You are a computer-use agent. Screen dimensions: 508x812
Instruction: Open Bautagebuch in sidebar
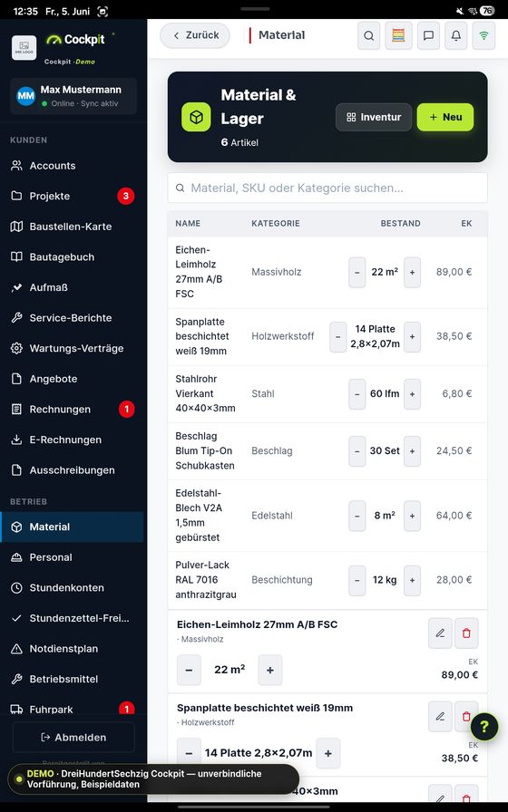(72, 257)
